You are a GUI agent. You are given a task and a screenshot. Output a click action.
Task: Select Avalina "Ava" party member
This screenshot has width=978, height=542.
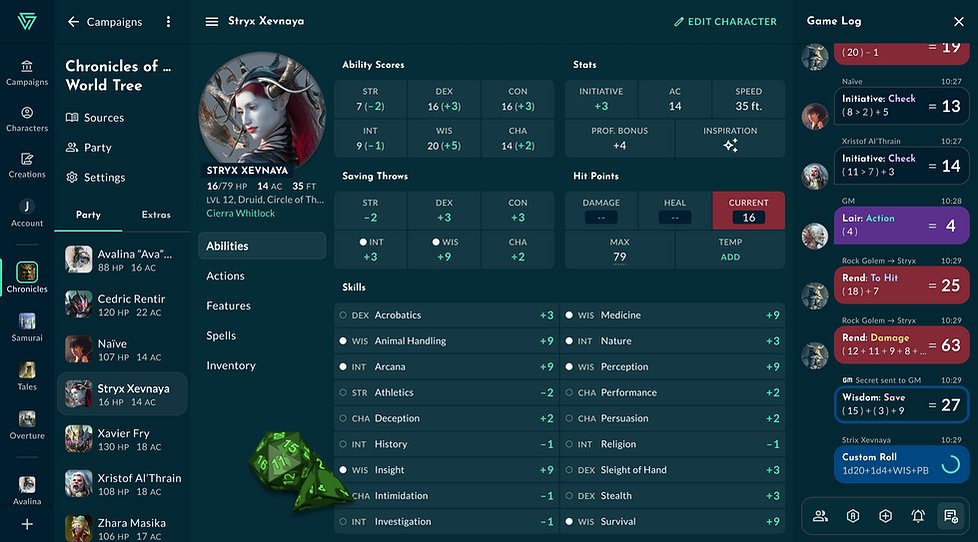[122, 259]
